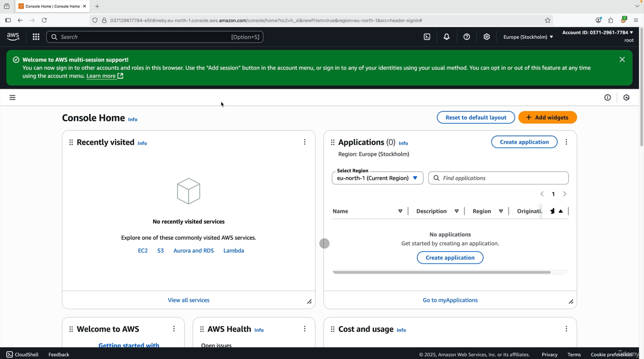Go to previous applications page arrow
The height and width of the screenshot is (359, 644).
pyautogui.click(x=542, y=194)
